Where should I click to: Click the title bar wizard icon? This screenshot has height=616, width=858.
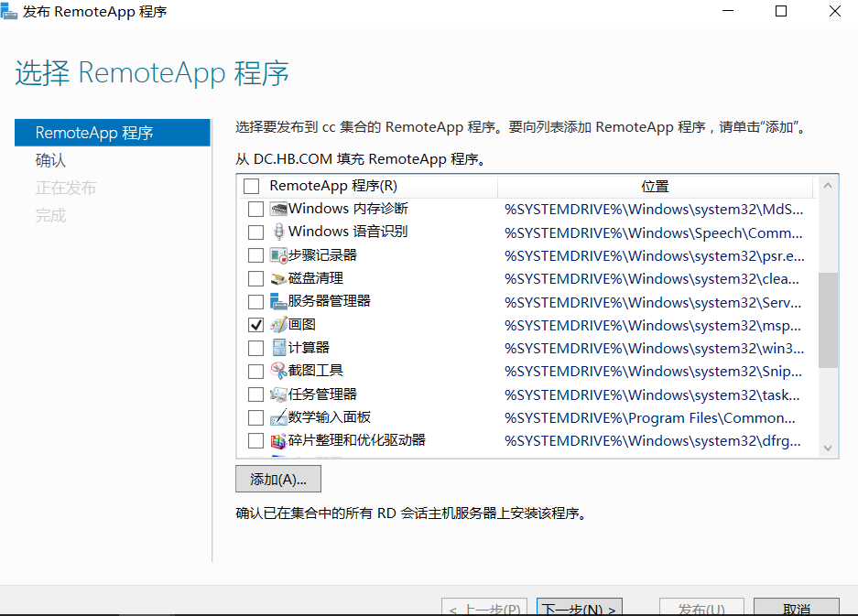tap(9, 12)
